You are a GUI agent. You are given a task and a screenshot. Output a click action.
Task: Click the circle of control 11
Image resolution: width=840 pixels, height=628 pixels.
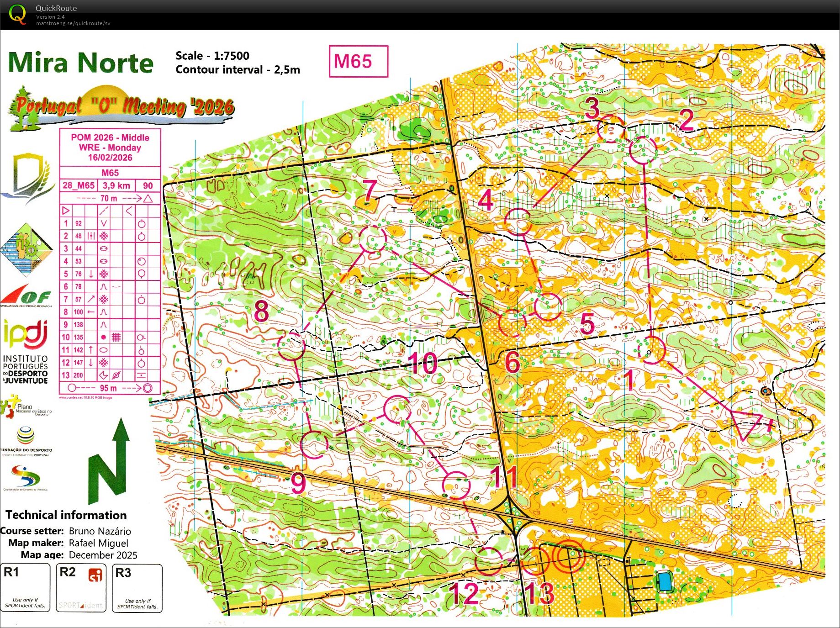[456, 485]
